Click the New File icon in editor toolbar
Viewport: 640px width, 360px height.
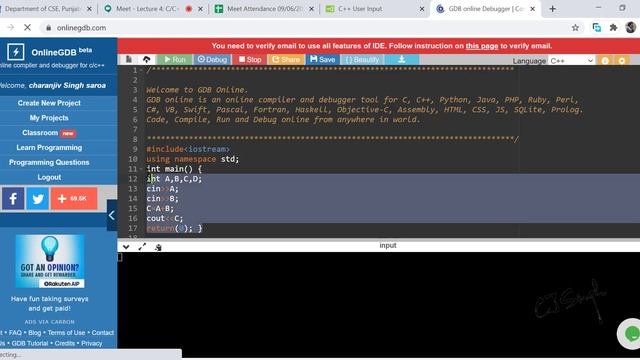[129, 60]
